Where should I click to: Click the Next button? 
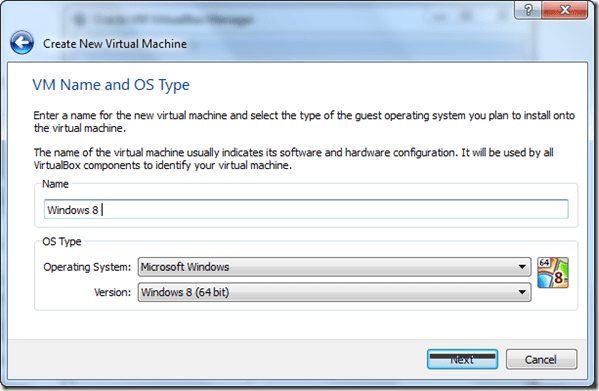(462, 359)
